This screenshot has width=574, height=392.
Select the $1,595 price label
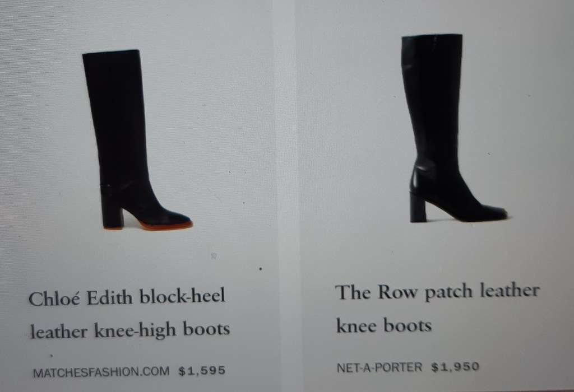coord(202,371)
